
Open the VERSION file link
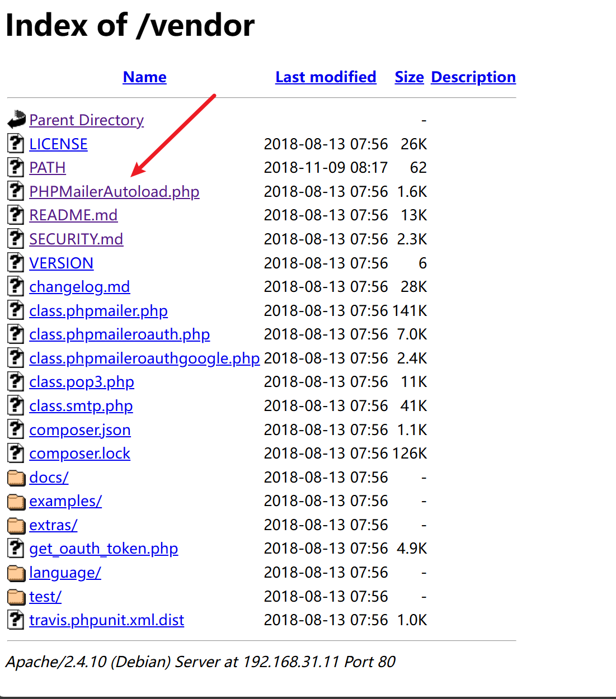[x=61, y=263]
